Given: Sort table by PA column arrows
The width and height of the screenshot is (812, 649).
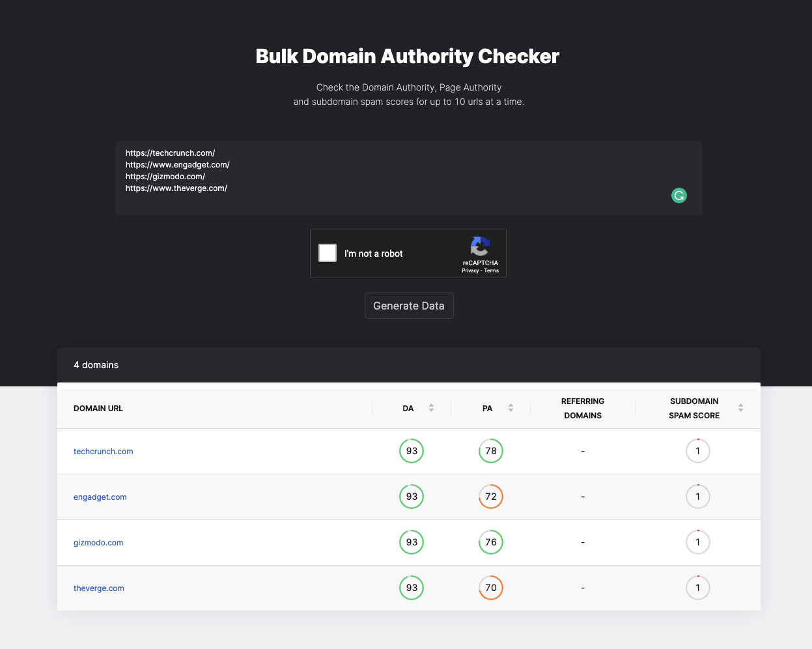Looking at the screenshot, I should 511,408.
